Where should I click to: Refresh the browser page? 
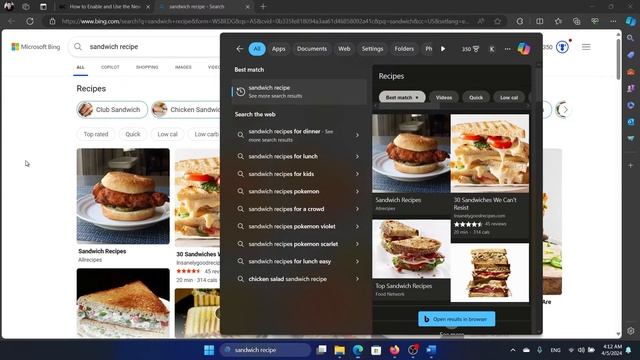[30, 21]
